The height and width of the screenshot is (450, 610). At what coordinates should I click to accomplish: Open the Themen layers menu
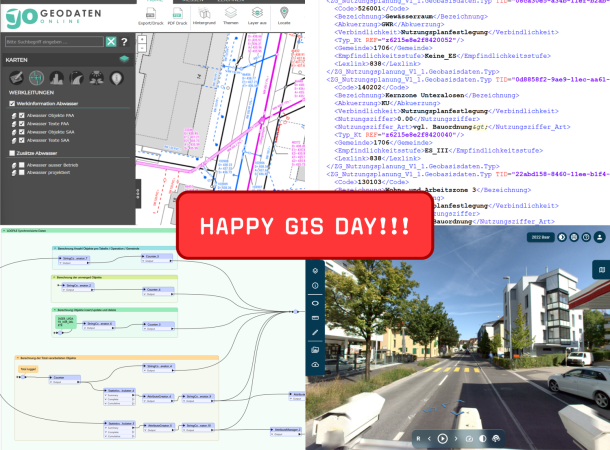pos(230,13)
